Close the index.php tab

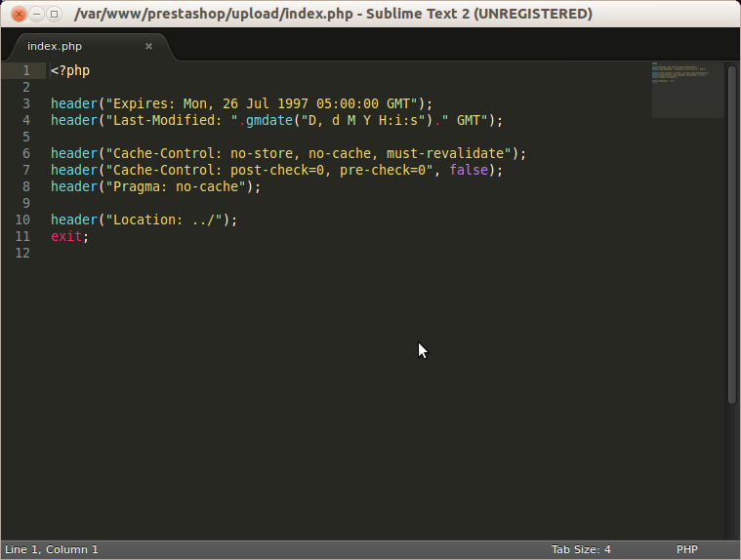click(x=148, y=46)
